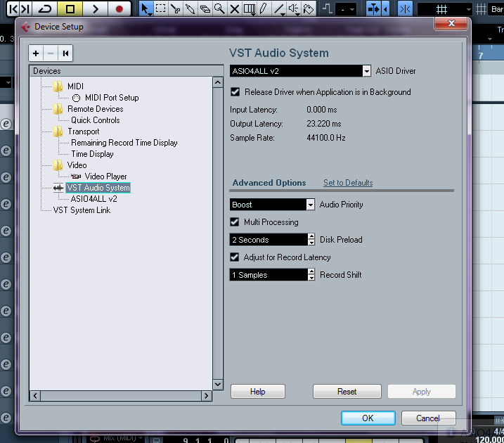The image size is (504, 443).
Task: Select the Draw pencil tool
Action: (264, 8)
